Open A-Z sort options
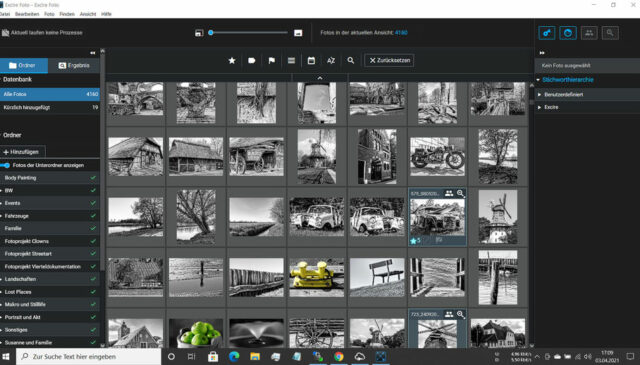 tap(331, 60)
